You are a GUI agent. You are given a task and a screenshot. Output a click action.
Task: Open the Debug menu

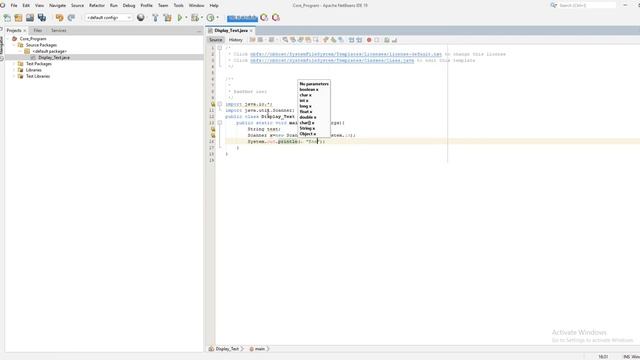tap(129, 5)
